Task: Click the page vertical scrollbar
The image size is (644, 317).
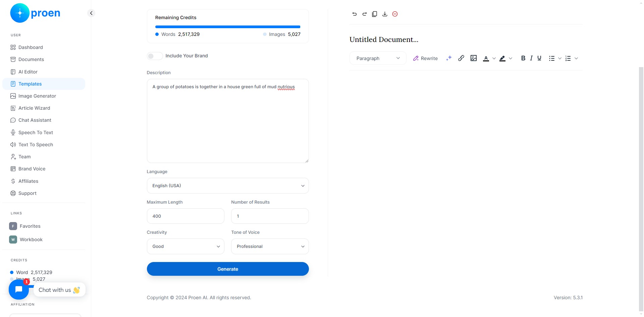Action: (x=641, y=190)
